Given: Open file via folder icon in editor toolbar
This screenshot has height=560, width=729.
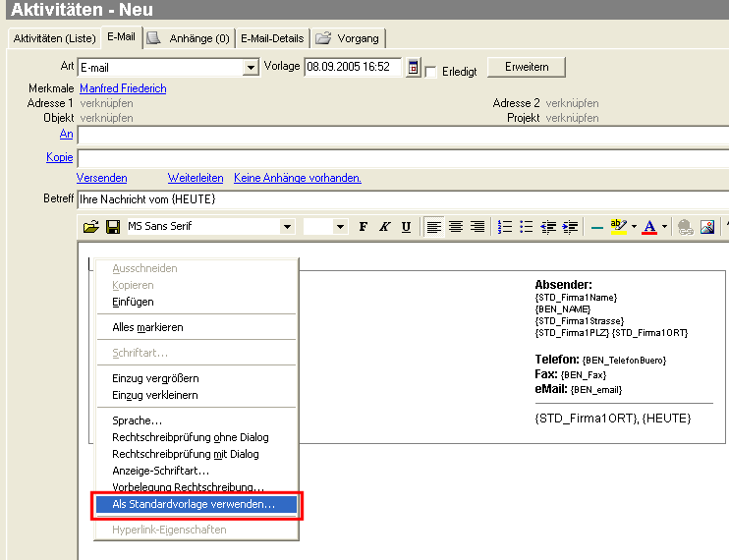Looking at the screenshot, I should (x=91, y=227).
